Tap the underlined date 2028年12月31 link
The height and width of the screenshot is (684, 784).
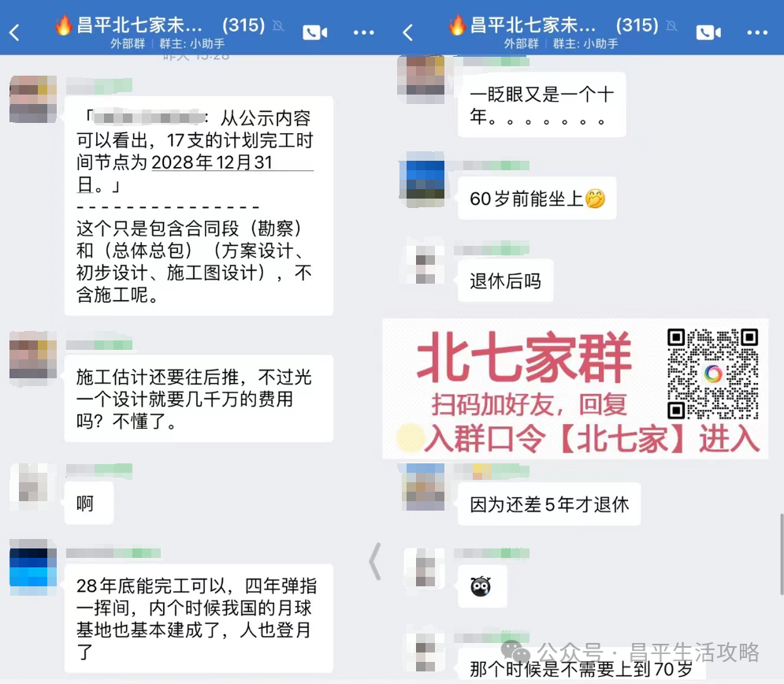[x=211, y=162]
